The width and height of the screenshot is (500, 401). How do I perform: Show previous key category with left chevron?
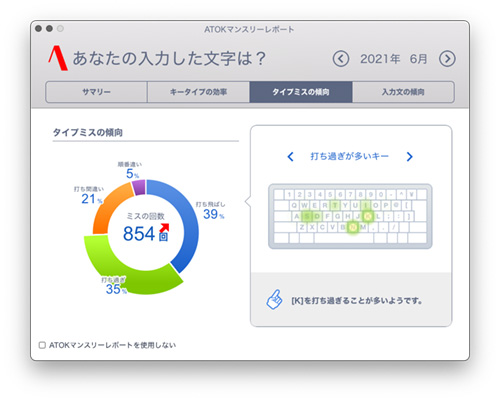[291, 156]
